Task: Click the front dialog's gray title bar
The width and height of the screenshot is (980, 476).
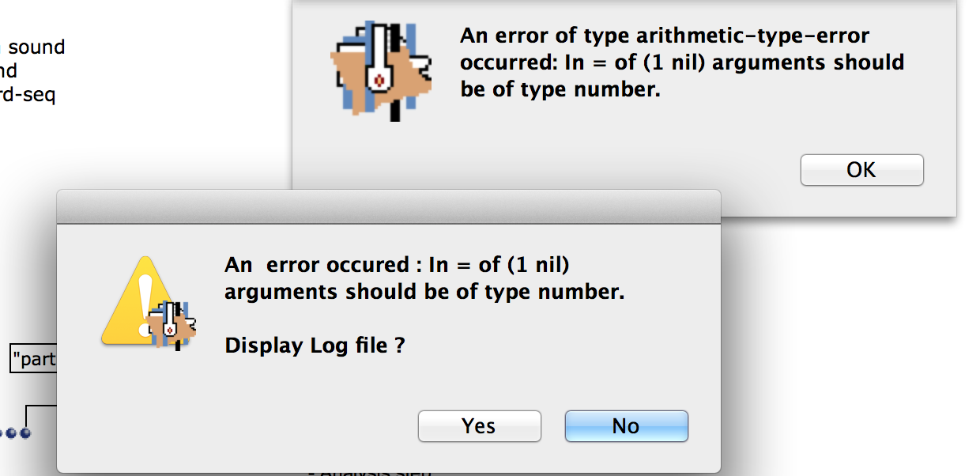Action: tap(389, 207)
